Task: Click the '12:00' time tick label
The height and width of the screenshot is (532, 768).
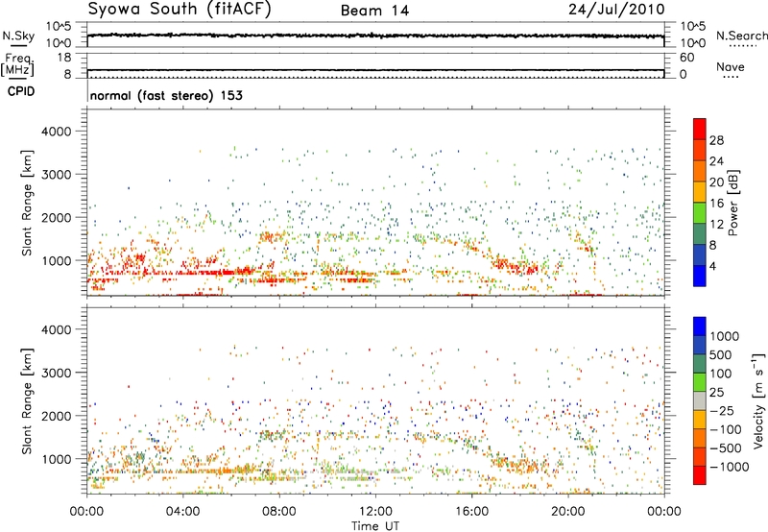Action: 375,512
